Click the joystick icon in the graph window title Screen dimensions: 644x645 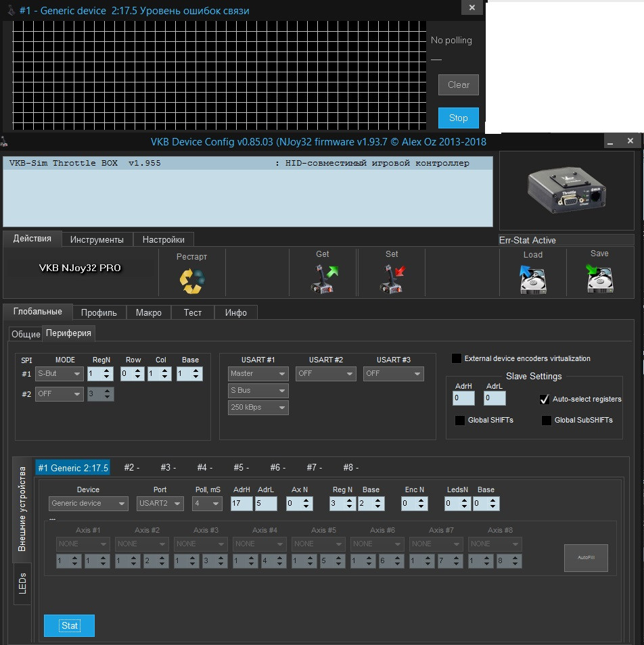click(11, 10)
